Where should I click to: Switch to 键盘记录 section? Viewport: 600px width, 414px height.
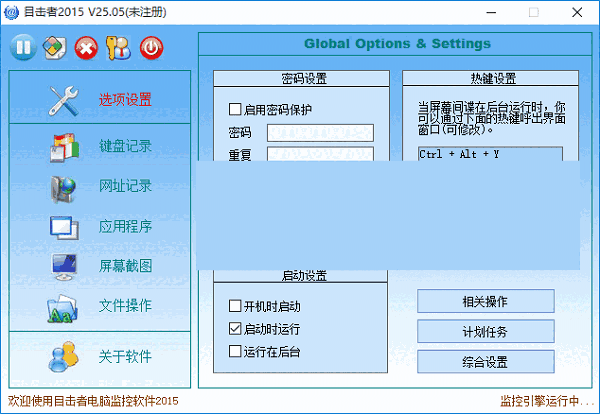(x=125, y=146)
